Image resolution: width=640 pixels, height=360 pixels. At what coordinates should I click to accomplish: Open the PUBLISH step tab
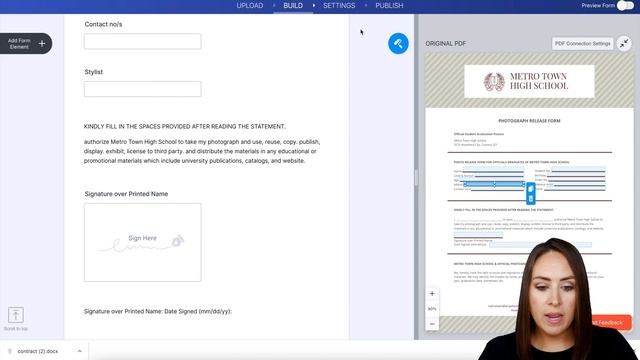389,6
